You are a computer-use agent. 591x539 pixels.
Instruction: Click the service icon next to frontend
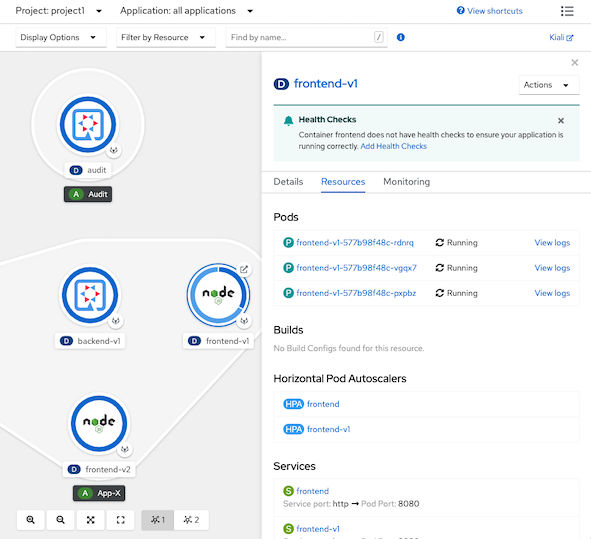pos(288,491)
